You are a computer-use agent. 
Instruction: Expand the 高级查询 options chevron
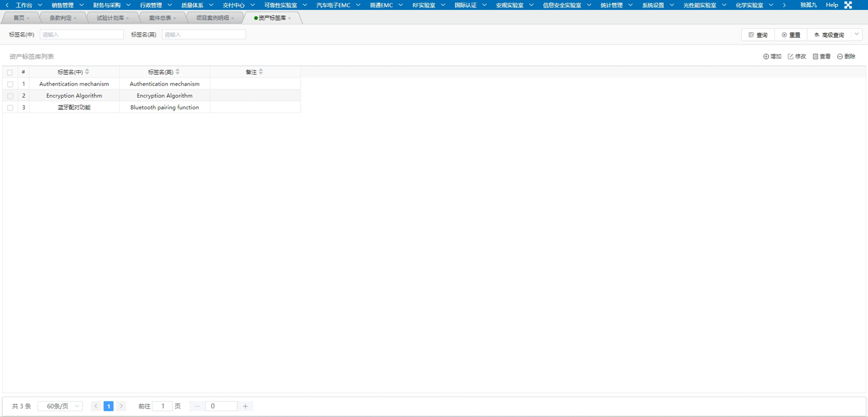coord(856,35)
